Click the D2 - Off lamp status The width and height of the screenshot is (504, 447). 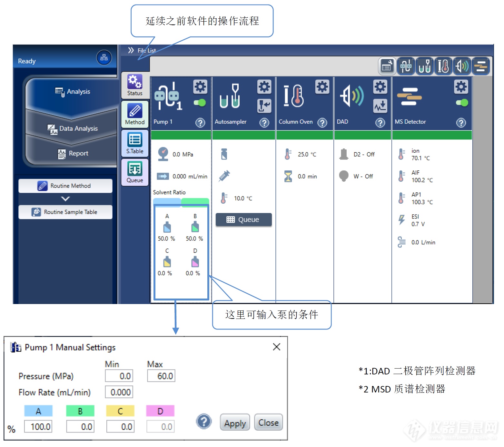pyautogui.click(x=364, y=155)
